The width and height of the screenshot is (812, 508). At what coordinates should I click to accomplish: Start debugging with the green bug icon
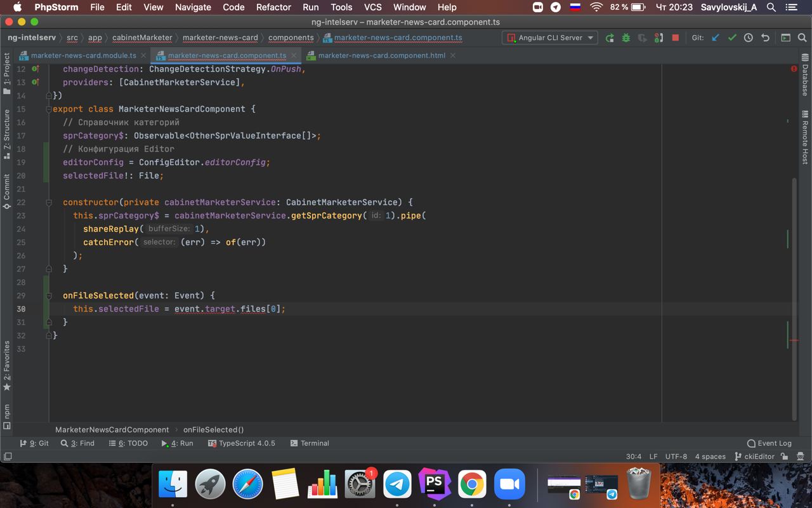[626, 37]
